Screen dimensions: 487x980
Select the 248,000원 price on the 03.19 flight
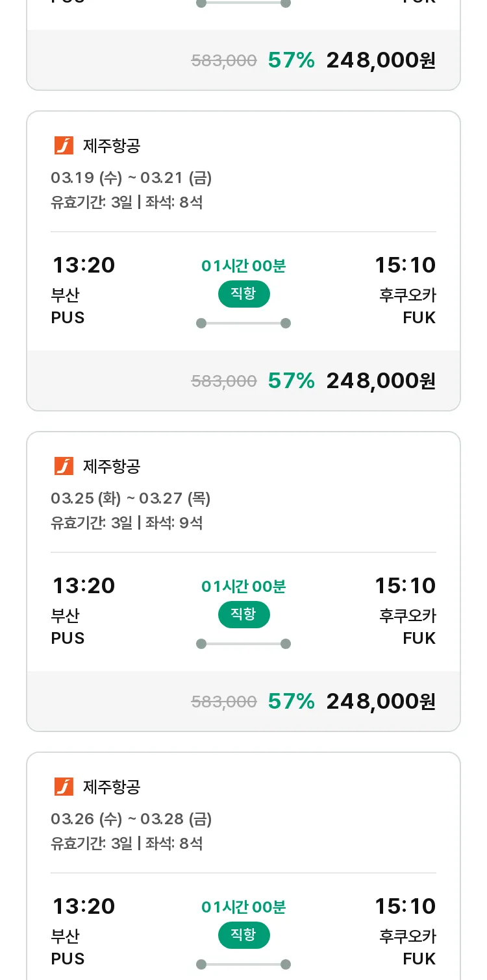[x=381, y=380]
